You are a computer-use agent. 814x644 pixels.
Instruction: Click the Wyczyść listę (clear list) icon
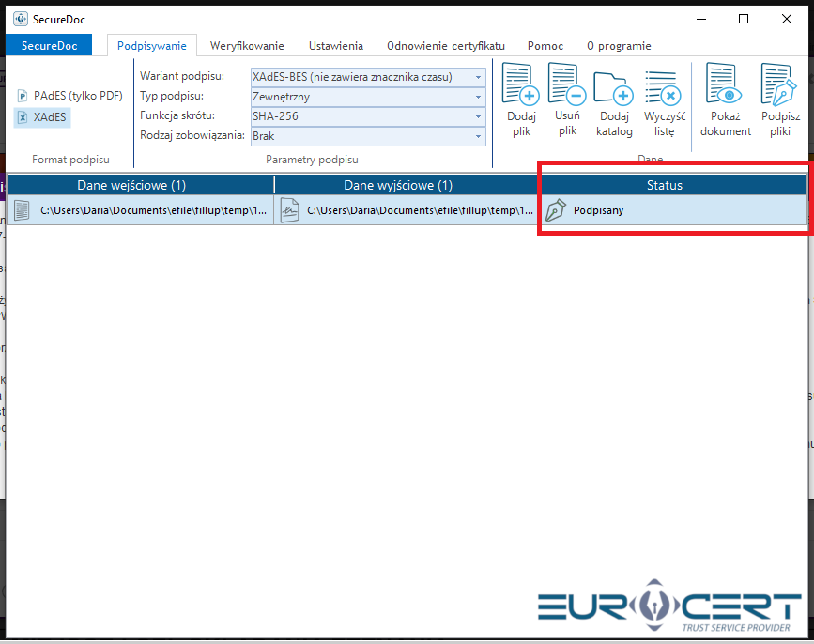click(663, 87)
